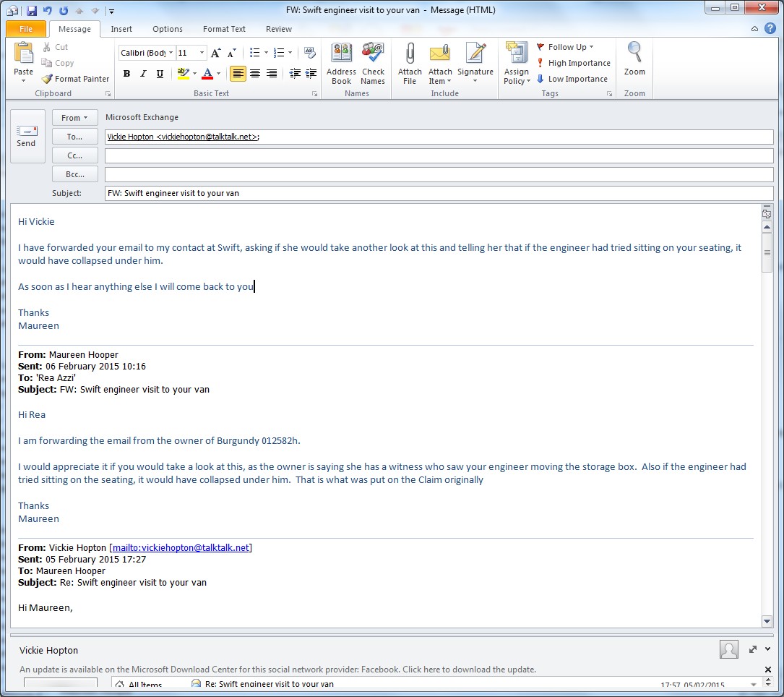Dismiss the social network update notice

pyautogui.click(x=768, y=670)
